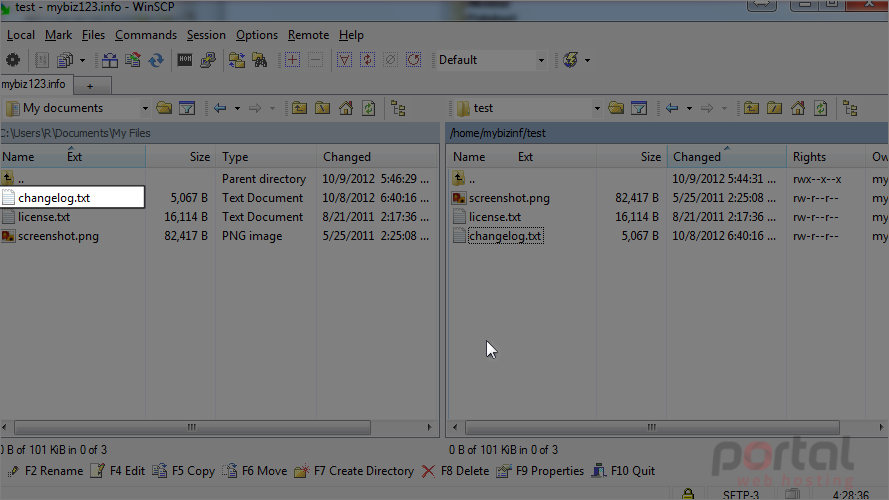Click the Unselect Files minus icon
This screenshot has height=500, width=889.
[x=316, y=60]
